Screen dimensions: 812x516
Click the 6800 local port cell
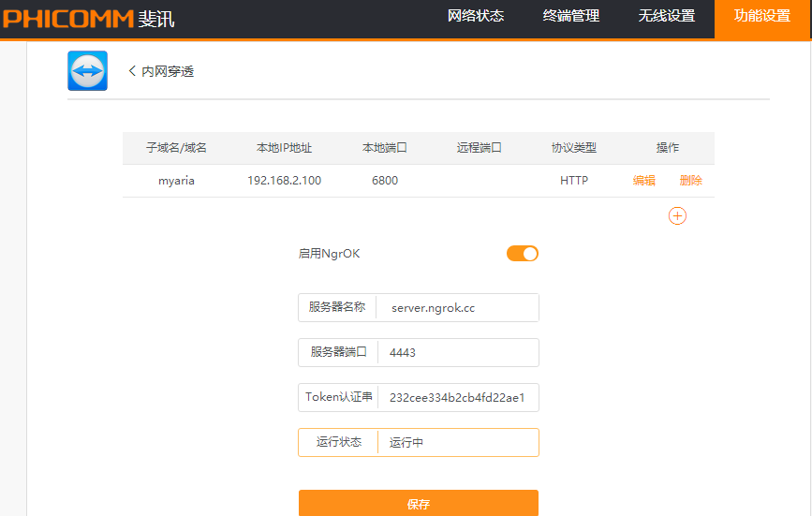385,181
